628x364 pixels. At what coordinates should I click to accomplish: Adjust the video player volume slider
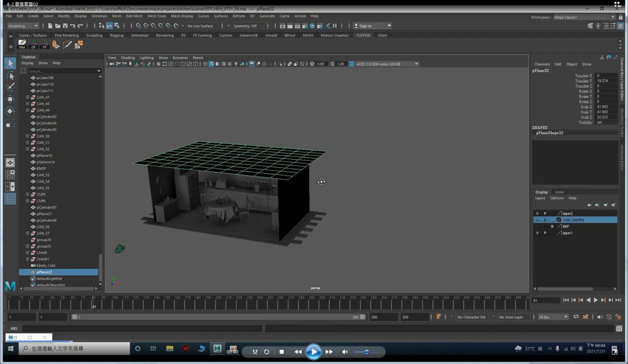point(367,352)
